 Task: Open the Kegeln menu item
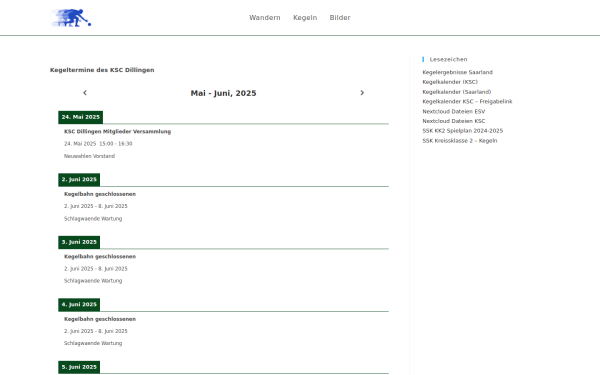point(305,18)
